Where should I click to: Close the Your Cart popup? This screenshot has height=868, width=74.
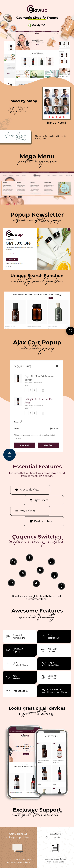(x=57, y=366)
